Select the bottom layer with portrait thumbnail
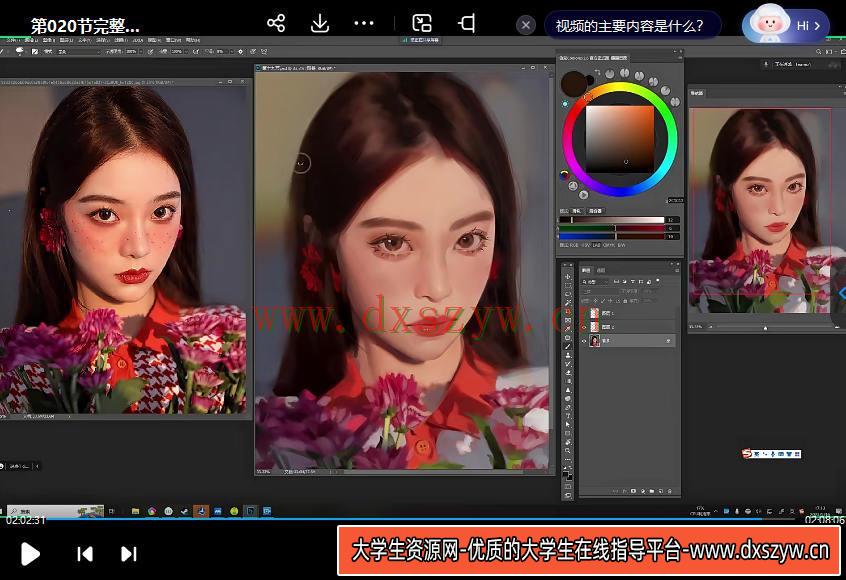846x580 pixels. [x=629, y=340]
